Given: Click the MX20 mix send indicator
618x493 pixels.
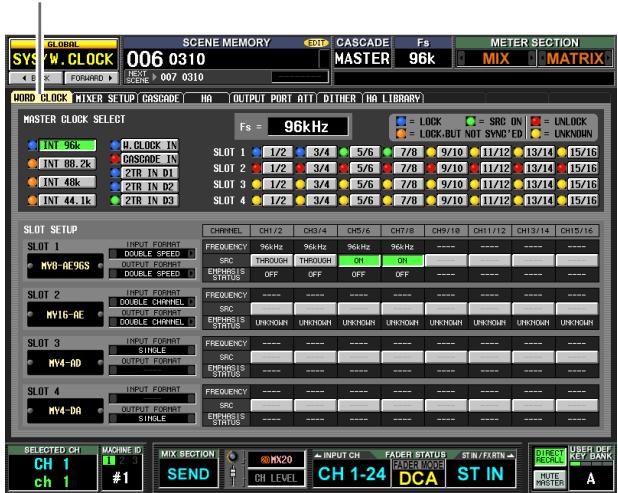Looking at the screenshot, I should click(276, 460).
